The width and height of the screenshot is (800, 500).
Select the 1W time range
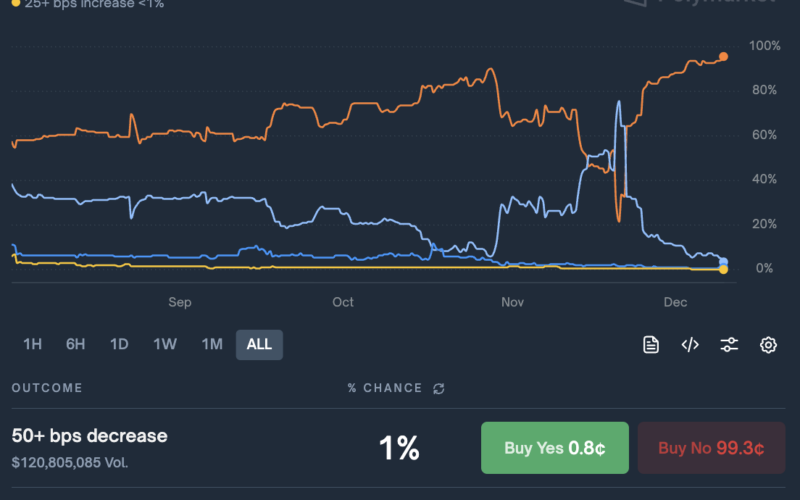point(165,345)
